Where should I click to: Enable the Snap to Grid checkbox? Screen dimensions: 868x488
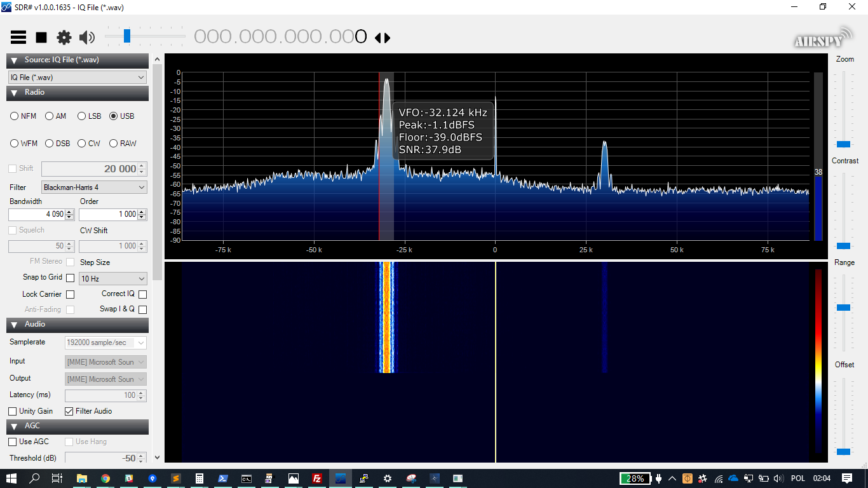coord(70,278)
